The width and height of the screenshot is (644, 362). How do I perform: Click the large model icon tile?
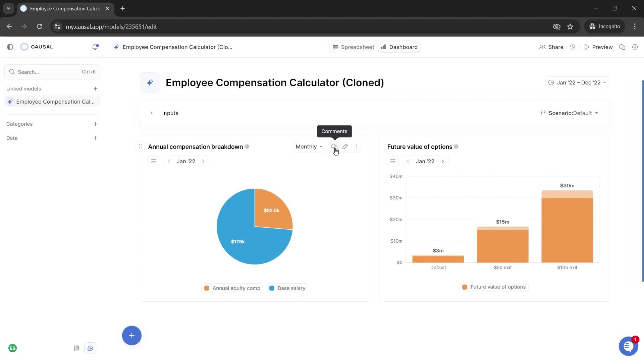(x=150, y=82)
